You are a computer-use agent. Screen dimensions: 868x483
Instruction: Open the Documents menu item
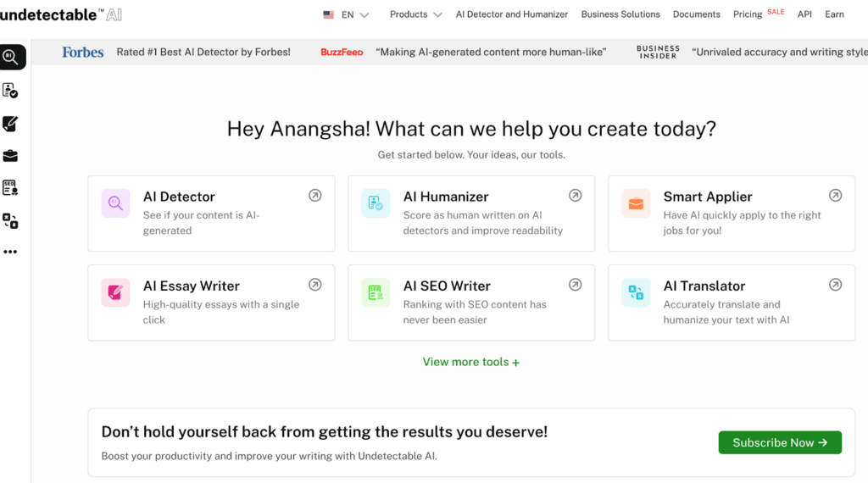696,14
